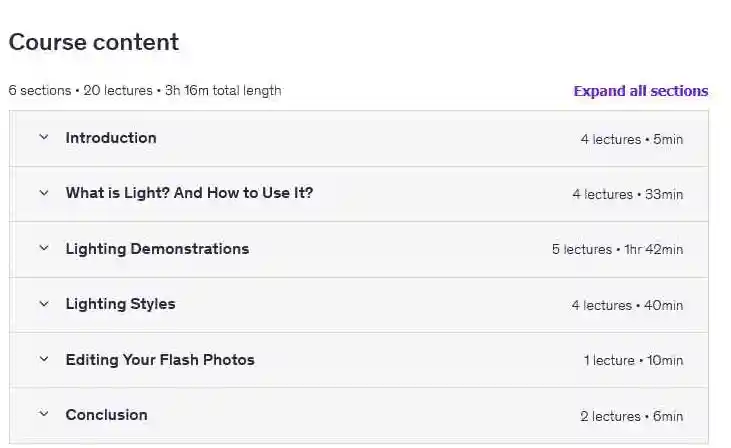Select the Lighting Styles section title

(x=120, y=304)
